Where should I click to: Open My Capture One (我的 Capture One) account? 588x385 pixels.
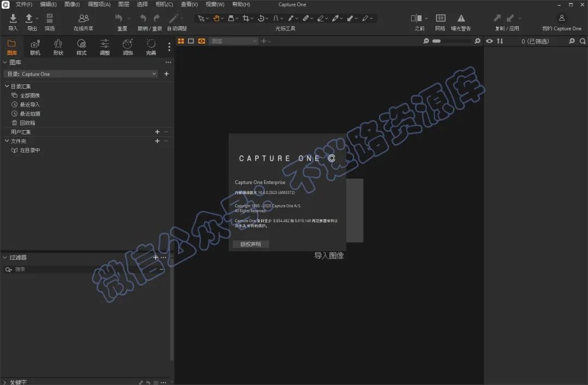561,18
